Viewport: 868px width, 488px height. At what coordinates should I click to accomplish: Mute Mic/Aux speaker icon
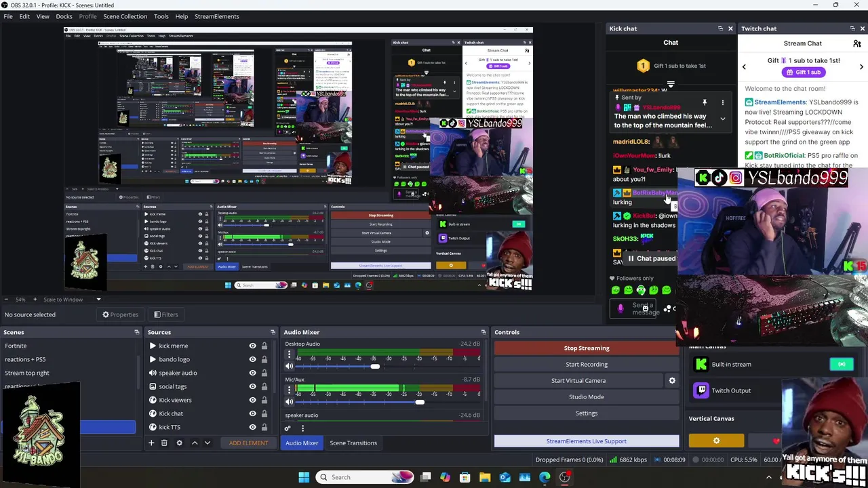pyautogui.click(x=290, y=402)
